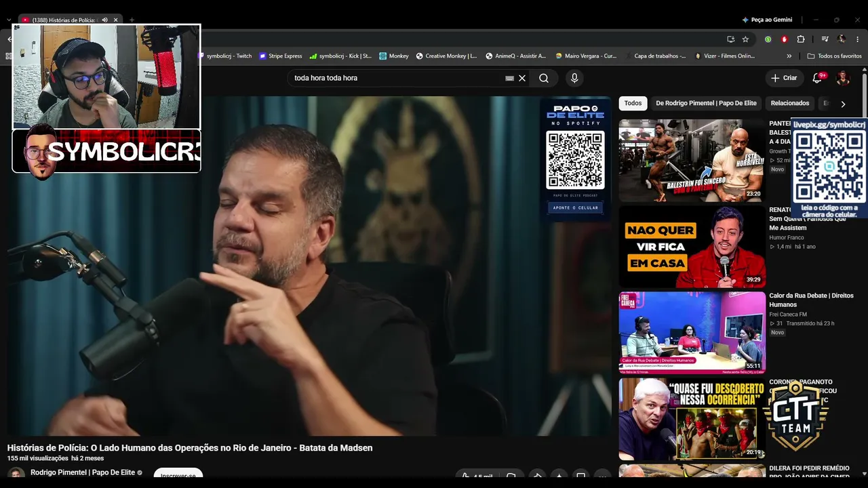Open a new browser tab
Screen dimensions: 868x488
[132, 20]
